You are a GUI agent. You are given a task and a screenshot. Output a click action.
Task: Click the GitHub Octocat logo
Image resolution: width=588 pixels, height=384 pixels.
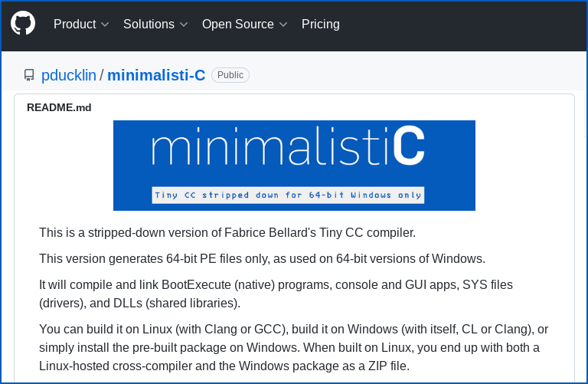(23, 24)
